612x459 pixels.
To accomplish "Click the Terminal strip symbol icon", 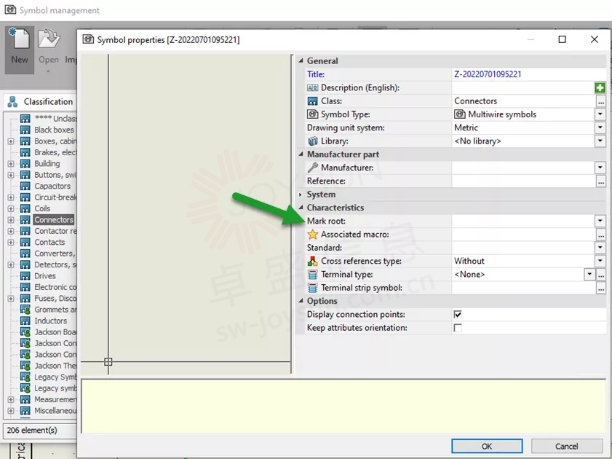I will click(312, 288).
